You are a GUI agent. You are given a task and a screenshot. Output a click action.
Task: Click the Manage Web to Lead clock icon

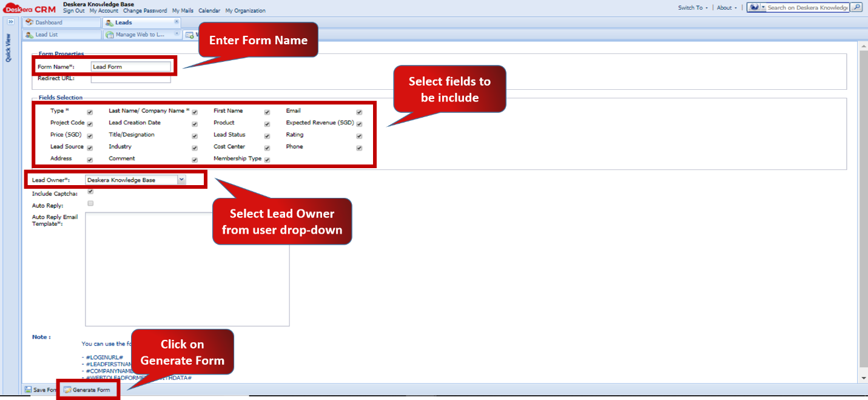[111, 35]
